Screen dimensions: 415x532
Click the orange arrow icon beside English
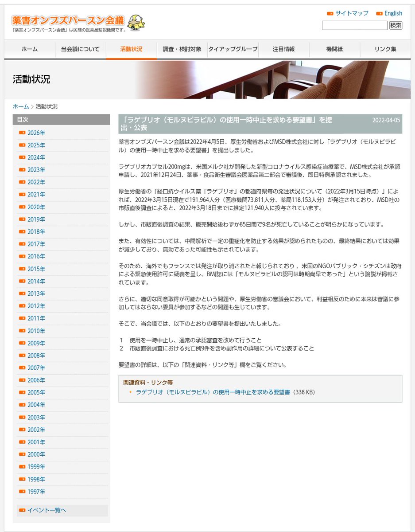[x=379, y=13]
